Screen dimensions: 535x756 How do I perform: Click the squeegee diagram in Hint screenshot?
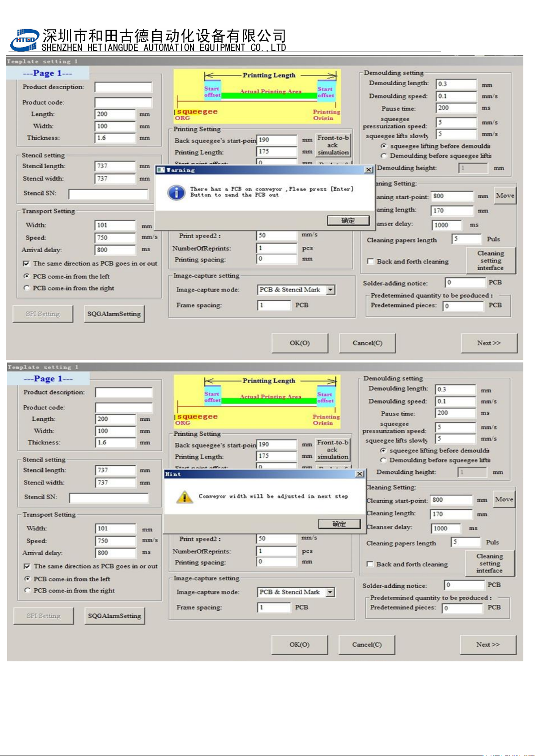click(x=257, y=401)
